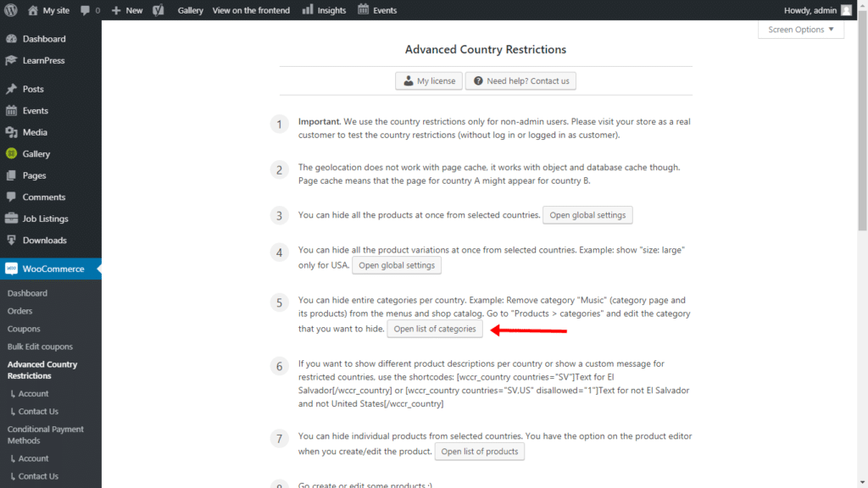
Task: Open the Screen Options dropdown
Action: 799,29
